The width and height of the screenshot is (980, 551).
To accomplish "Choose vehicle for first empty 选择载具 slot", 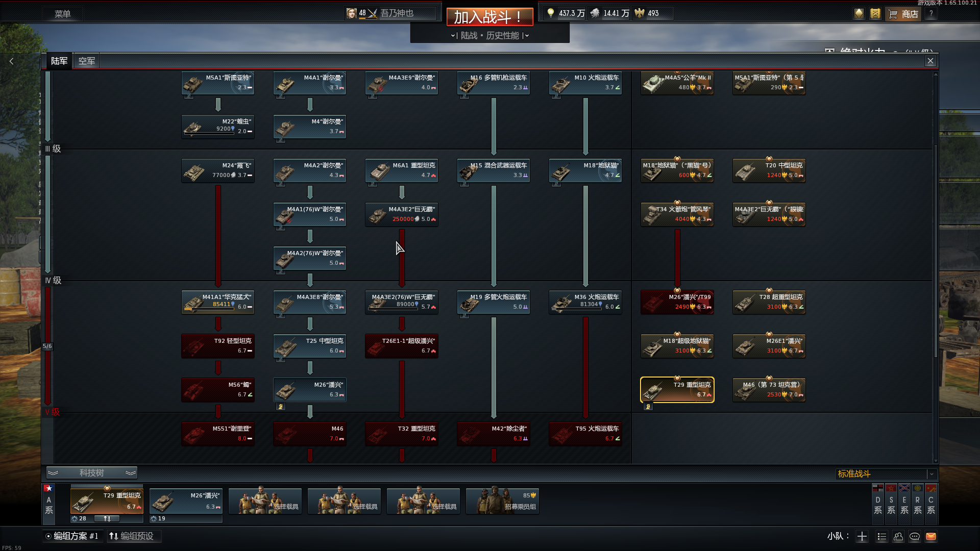I will click(265, 501).
